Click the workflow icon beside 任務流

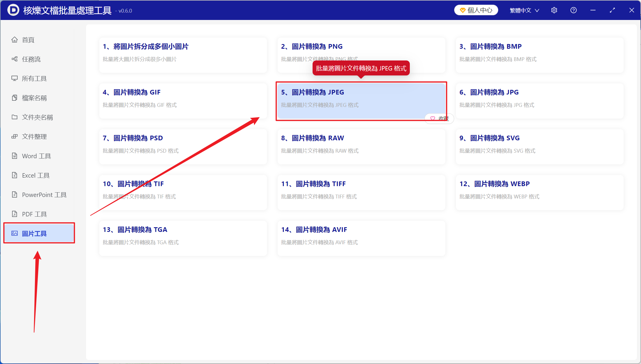14,59
